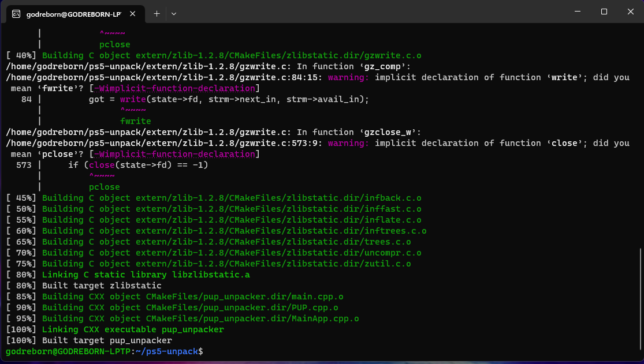The width and height of the screenshot is (644, 364).
Task: Open the new tab profile dropdown arrow
Action: pos(174,14)
